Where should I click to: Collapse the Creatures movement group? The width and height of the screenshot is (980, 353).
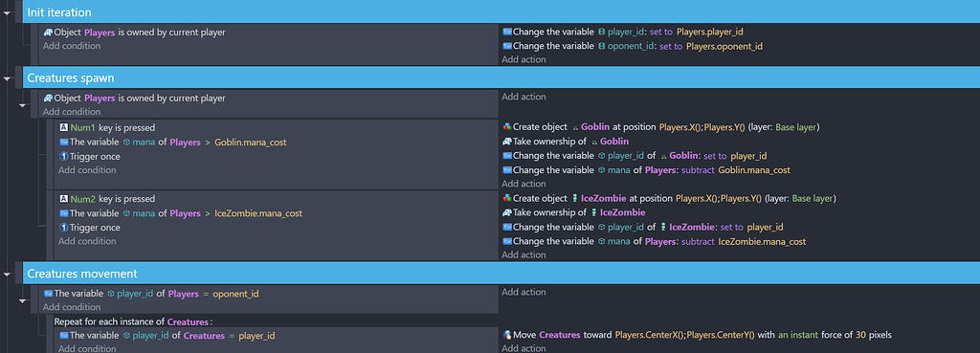[x=7, y=274]
